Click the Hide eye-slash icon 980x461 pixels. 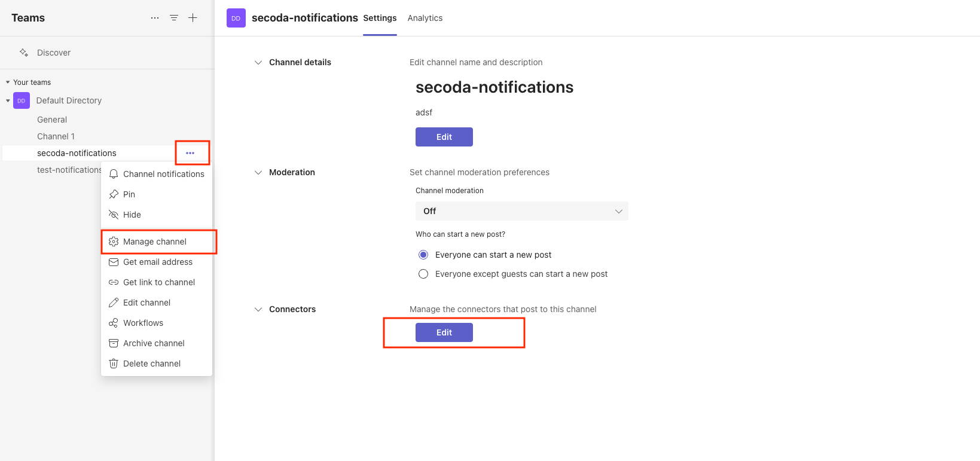114,215
